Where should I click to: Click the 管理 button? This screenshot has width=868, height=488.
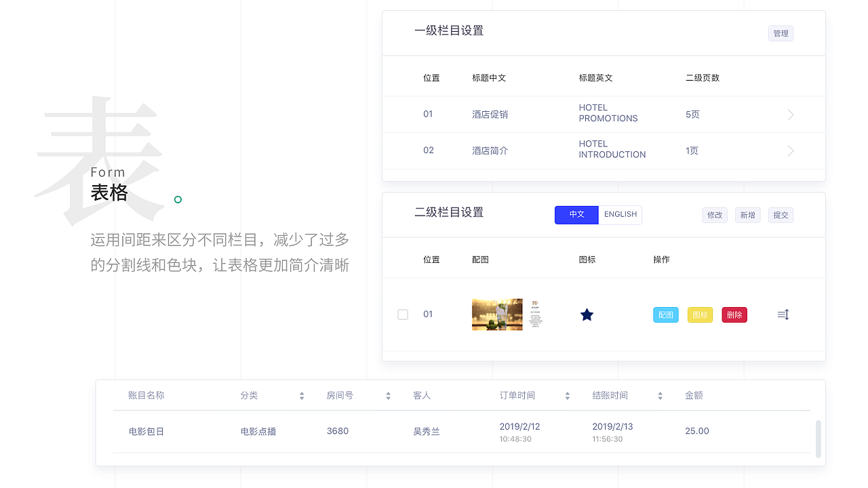click(781, 33)
